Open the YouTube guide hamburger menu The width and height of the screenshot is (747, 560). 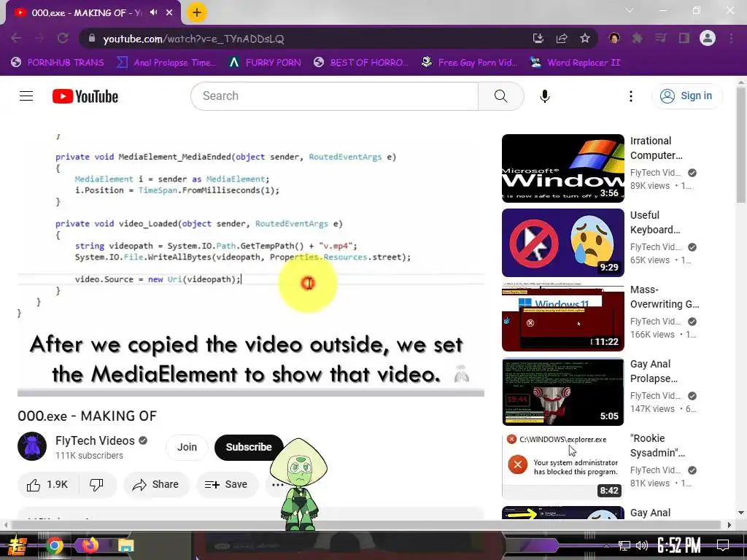point(26,96)
